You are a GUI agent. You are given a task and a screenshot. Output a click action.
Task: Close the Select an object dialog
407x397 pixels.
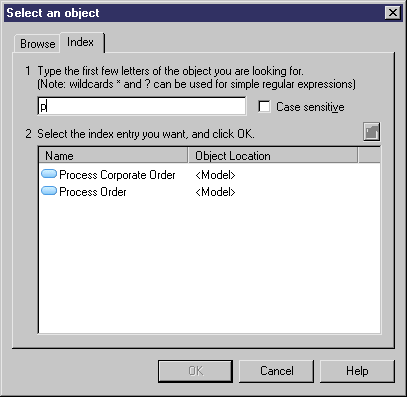pos(392,13)
